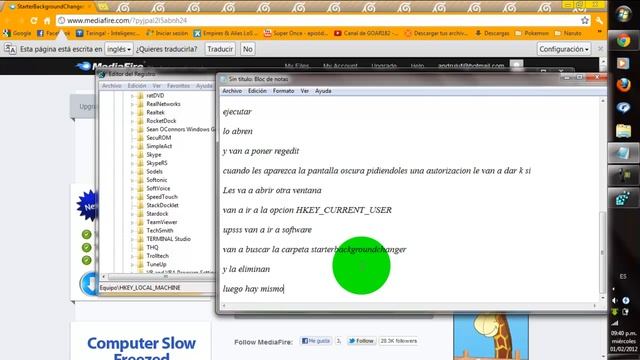Click the line 'luego hay mismo' in Notepad

(x=253, y=289)
